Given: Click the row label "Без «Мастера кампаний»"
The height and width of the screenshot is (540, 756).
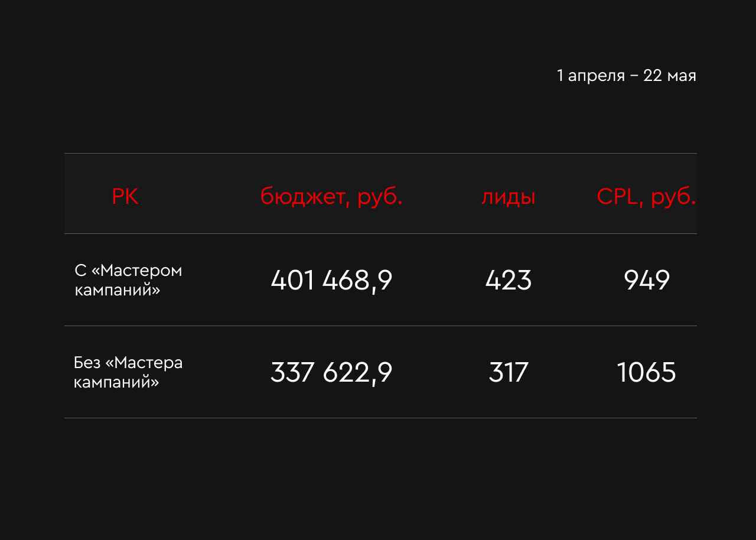Looking at the screenshot, I should 128,372.
